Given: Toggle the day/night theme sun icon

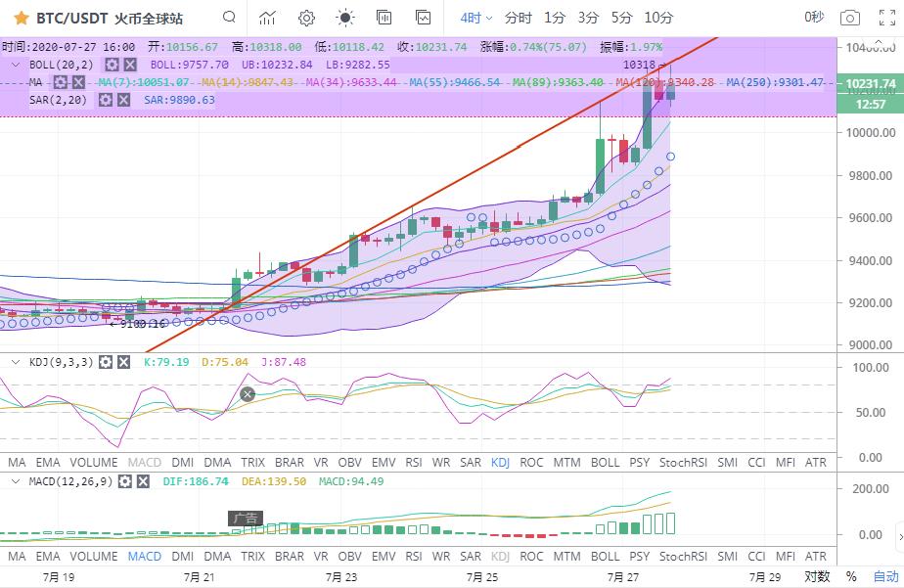Looking at the screenshot, I should 345,18.
